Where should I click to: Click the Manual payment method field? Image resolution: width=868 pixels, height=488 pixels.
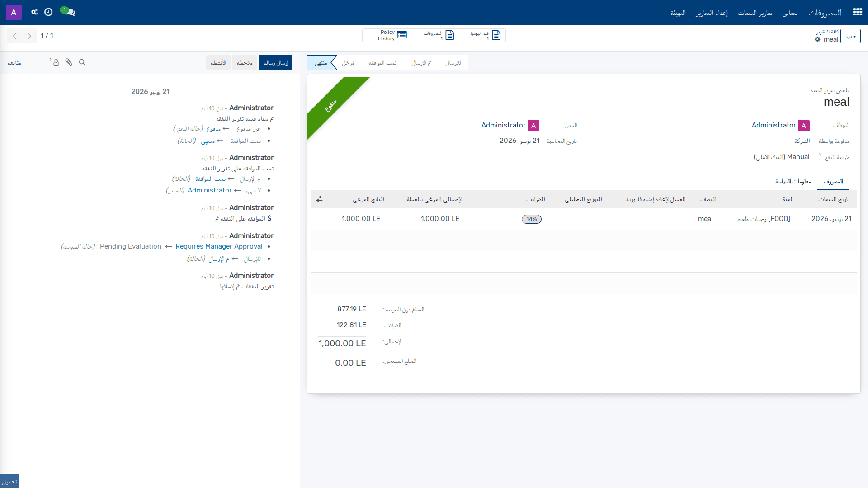(781, 157)
